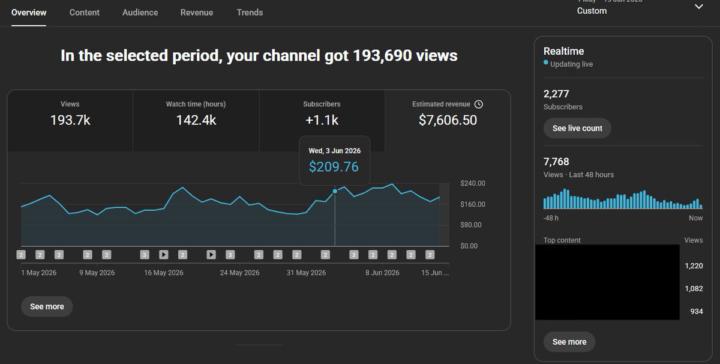Screen dimensions: 720x364
Task: Go to the Trends tab
Action: [250, 12]
